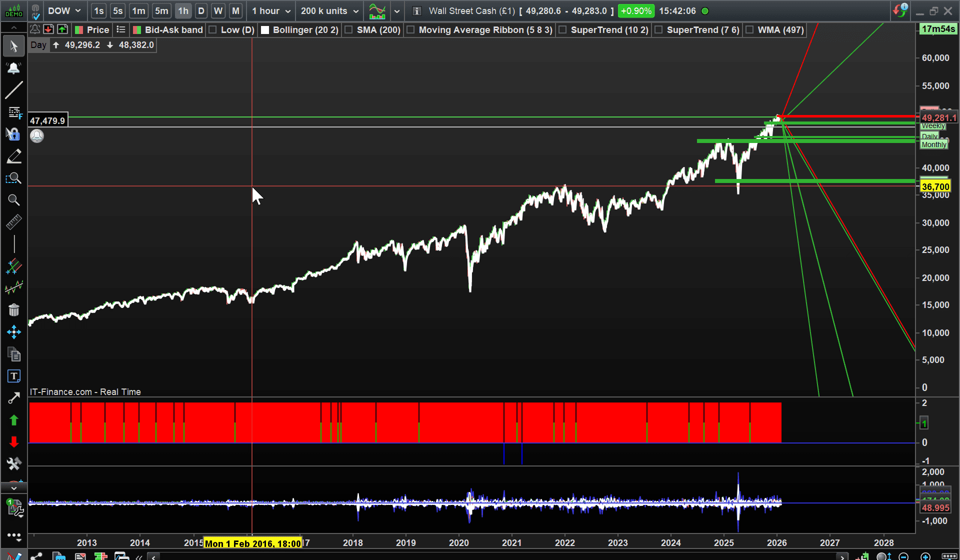Viewport: 960px width, 560px height.
Task: Activate the magnifier zoom tool
Action: tap(13, 200)
